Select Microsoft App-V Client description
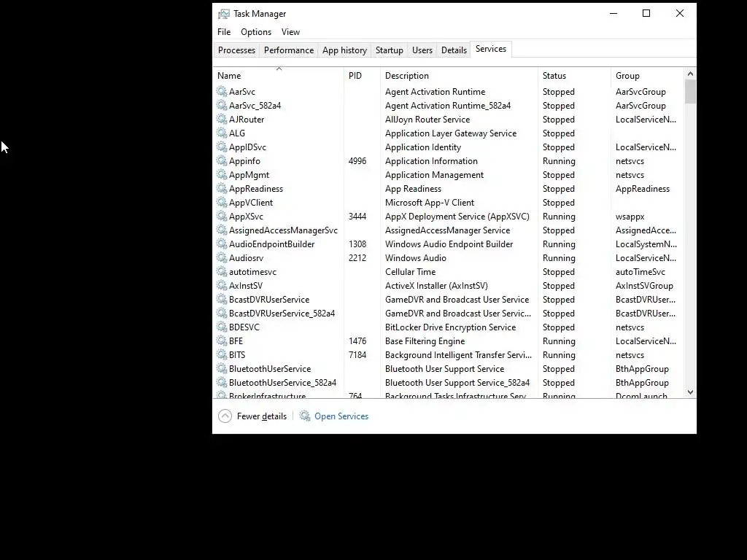Image resolution: width=747 pixels, height=560 pixels. (x=430, y=203)
